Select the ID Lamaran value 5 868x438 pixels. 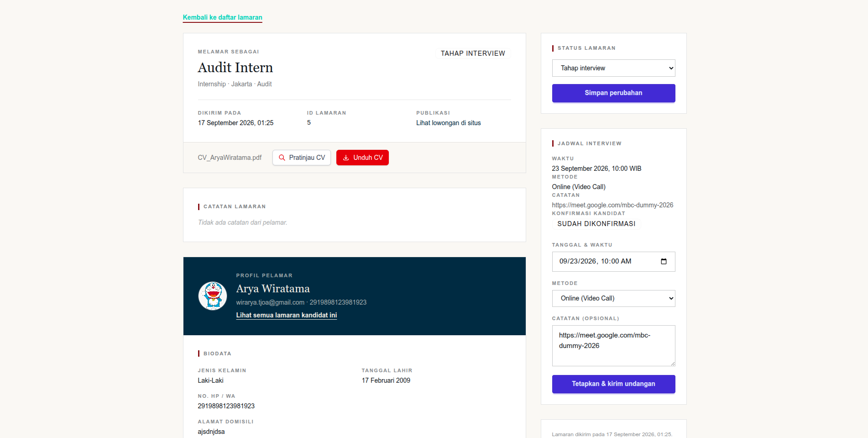click(309, 122)
